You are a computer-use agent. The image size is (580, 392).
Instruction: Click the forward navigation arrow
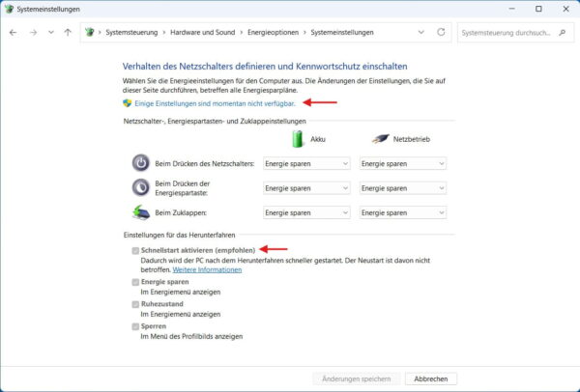[x=33, y=33]
